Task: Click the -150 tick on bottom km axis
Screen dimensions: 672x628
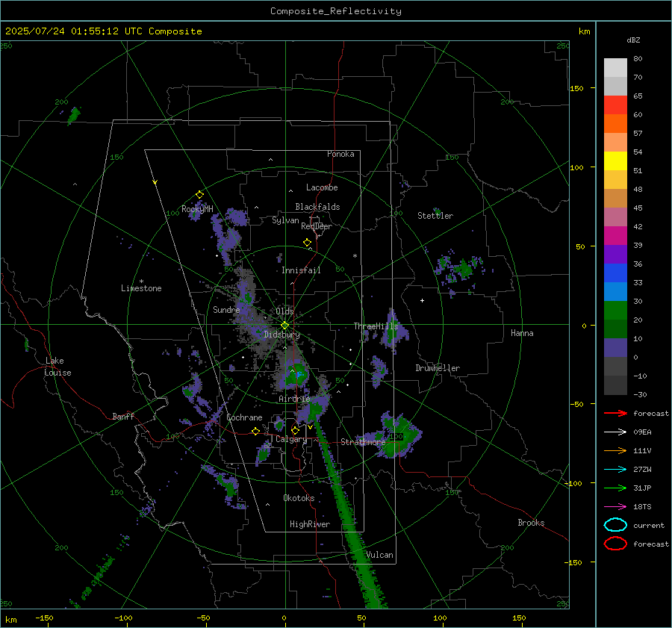Action: tap(44, 618)
